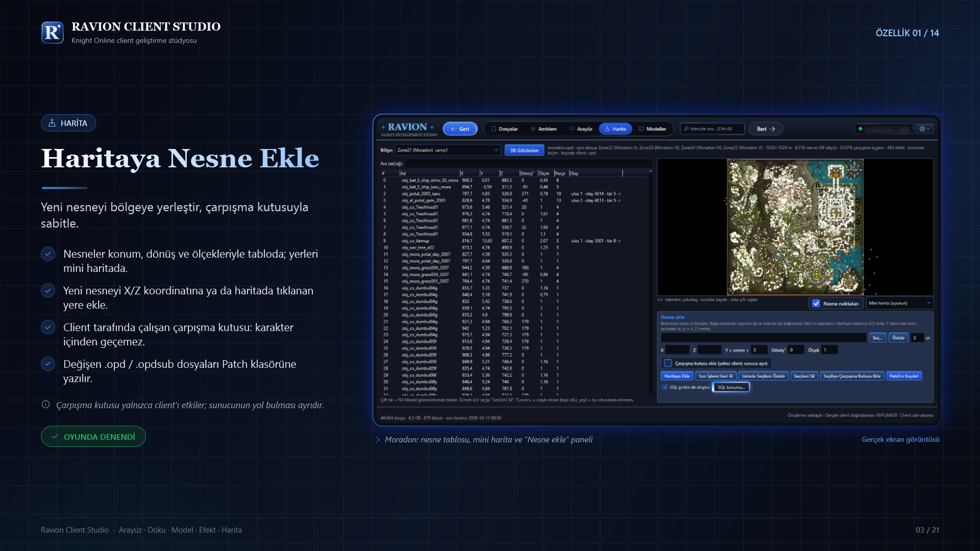Uncheck SQL girdisi de oluştur
This screenshot has height=551, width=980.
pyautogui.click(x=665, y=387)
